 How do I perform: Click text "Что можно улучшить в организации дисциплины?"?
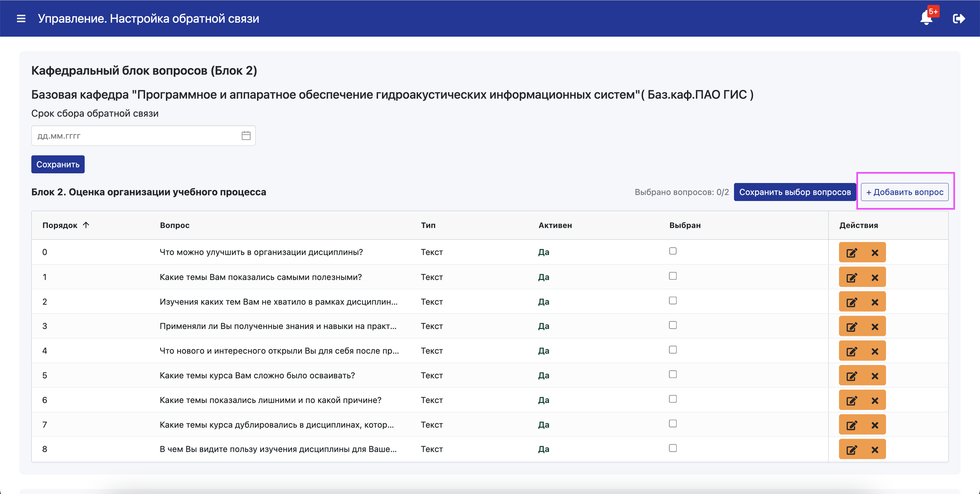[x=261, y=252]
